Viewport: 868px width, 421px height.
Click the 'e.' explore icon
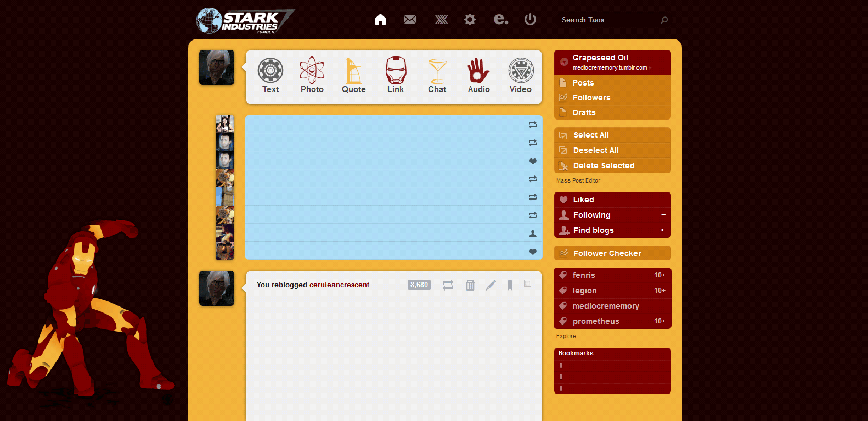click(500, 20)
